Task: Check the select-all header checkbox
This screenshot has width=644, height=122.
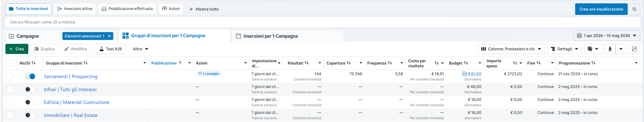Action: click(x=10, y=63)
